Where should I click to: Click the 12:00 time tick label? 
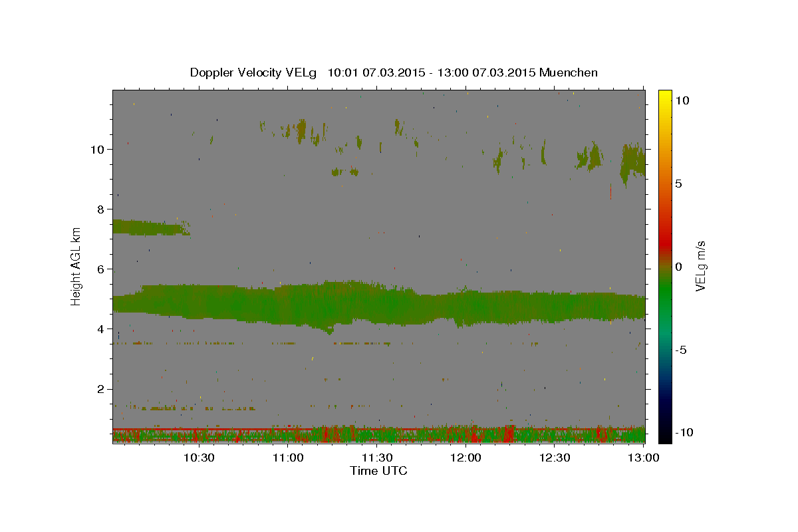[x=465, y=458]
